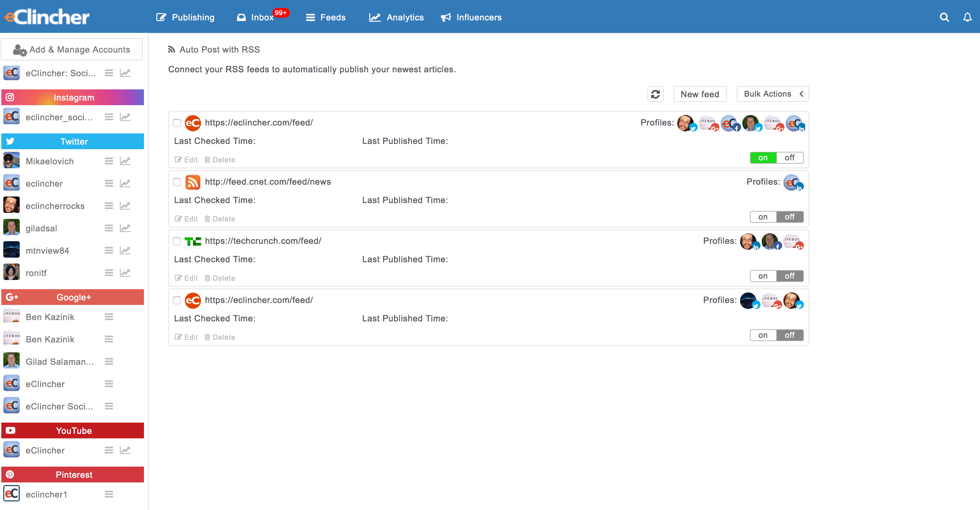980x510 pixels.
Task: Check the cnet feed checkbox
Action: [x=176, y=182]
